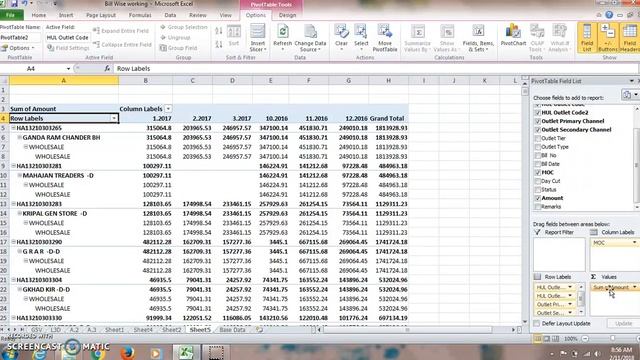Open What-If Analysis icon

click(x=560, y=38)
